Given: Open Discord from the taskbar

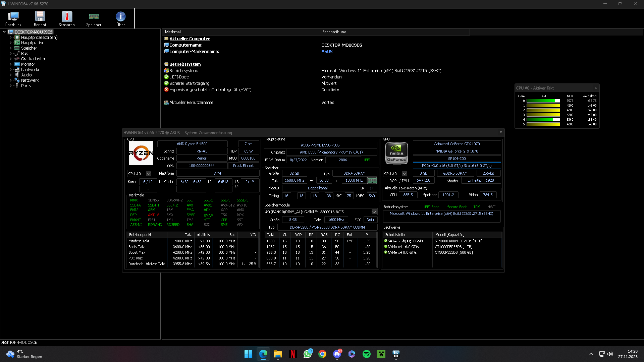Looking at the screenshot, I should point(337,354).
